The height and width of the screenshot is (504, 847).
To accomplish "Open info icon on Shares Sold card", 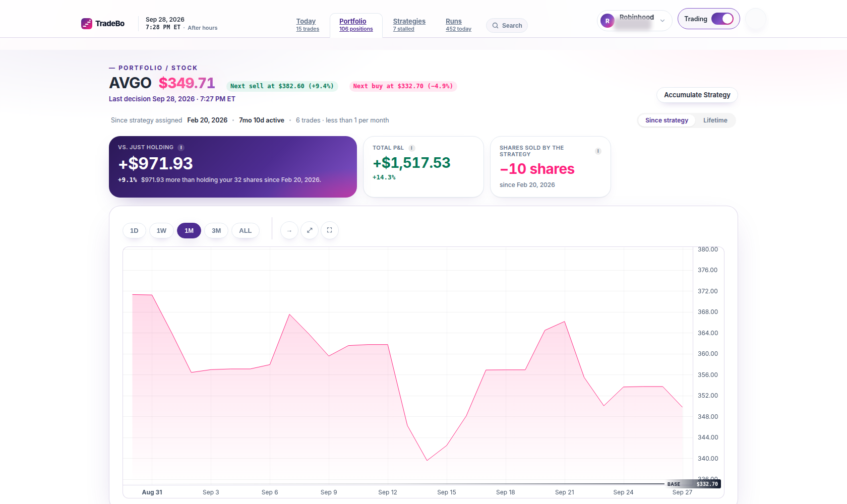I will [598, 151].
